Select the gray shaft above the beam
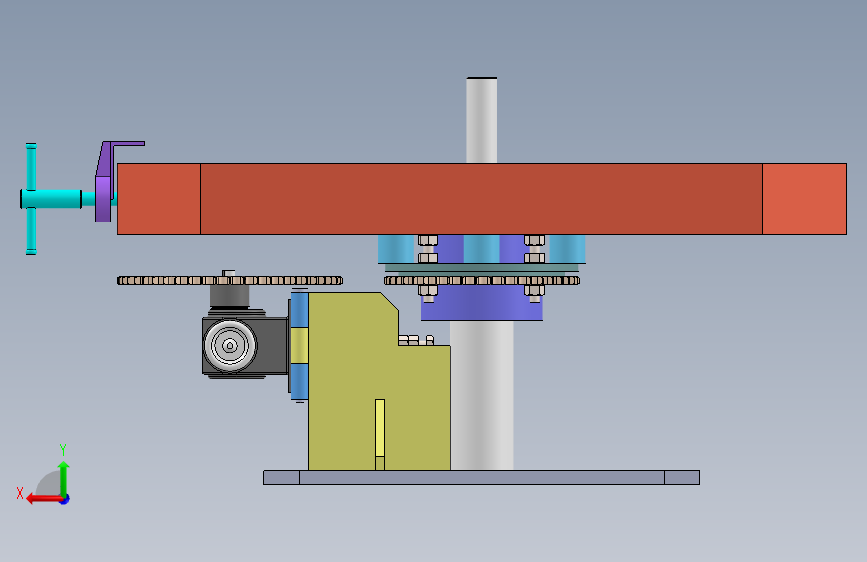The height and width of the screenshot is (562, 867). [482, 120]
